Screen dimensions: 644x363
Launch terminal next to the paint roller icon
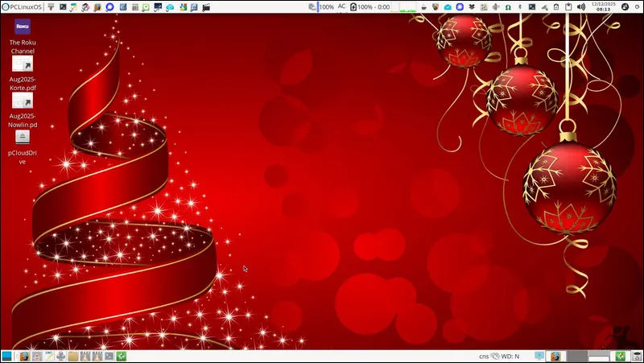pyautogui.click(x=63, y=7)
